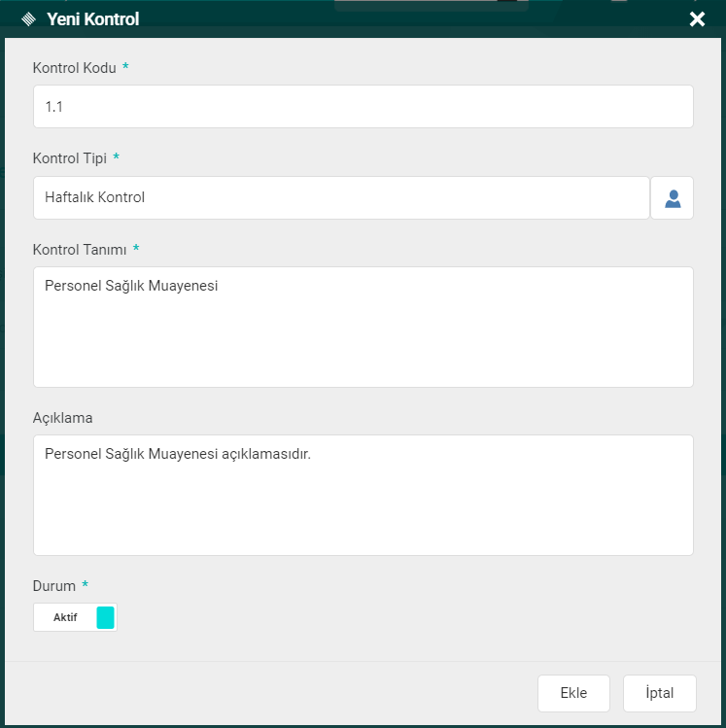Click the red asterisk next to Kontrol Kodu
The width and height of the screenshot is (726, 728).
pos(125,68)
